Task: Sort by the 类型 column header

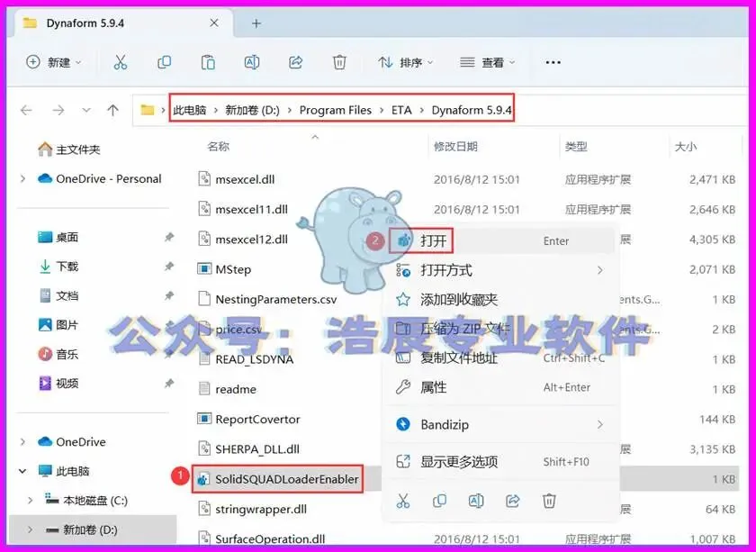Action: (576, 146)
